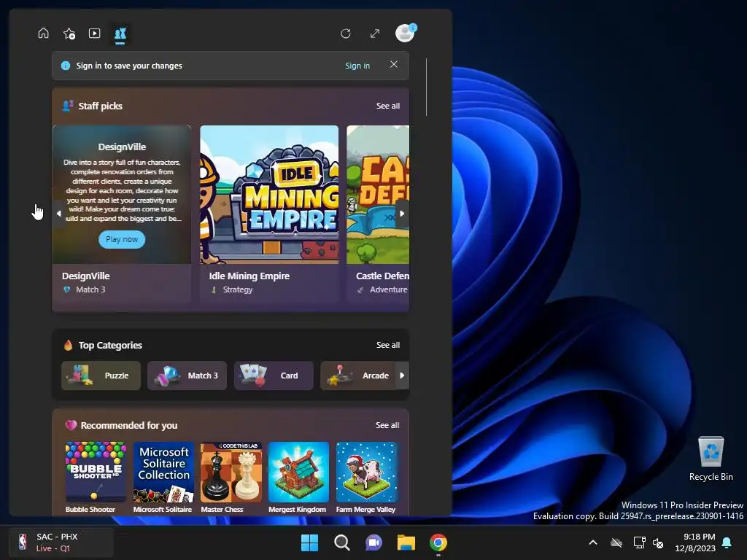Show next Staff picks card

(402, 214)
